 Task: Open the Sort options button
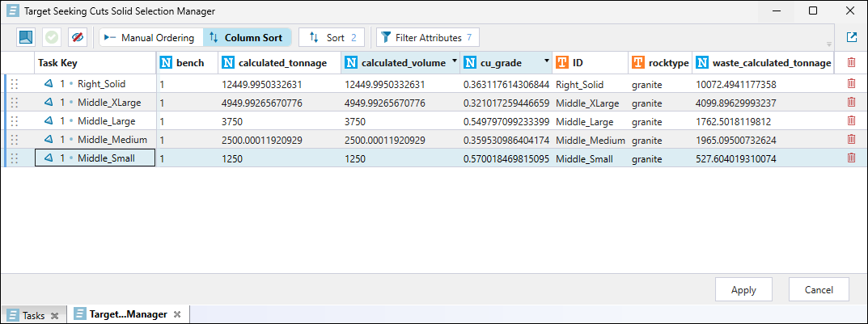click(332, 37)
